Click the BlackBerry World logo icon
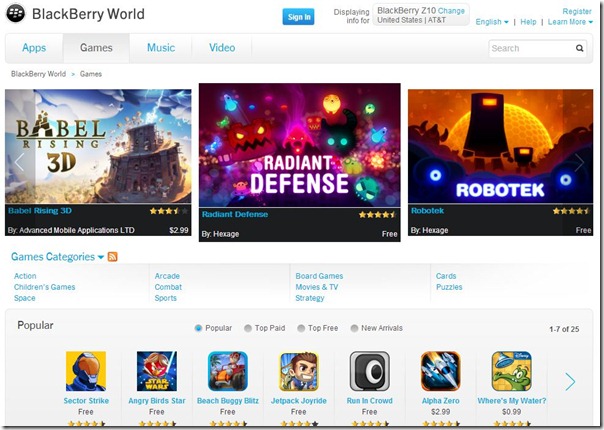This screenshot has height=430, width=604. [17, 15]
